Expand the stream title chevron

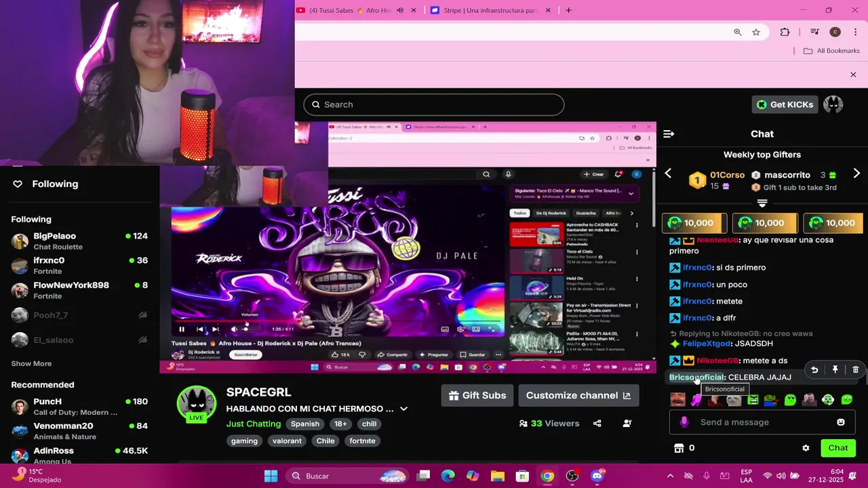tap(403, 409)
